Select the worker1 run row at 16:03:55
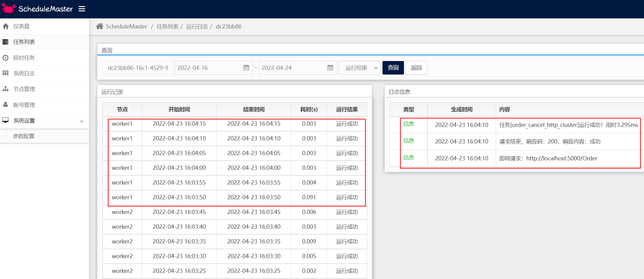The width and height of the screenshot is (644, 279). click(x=235, y=183)
